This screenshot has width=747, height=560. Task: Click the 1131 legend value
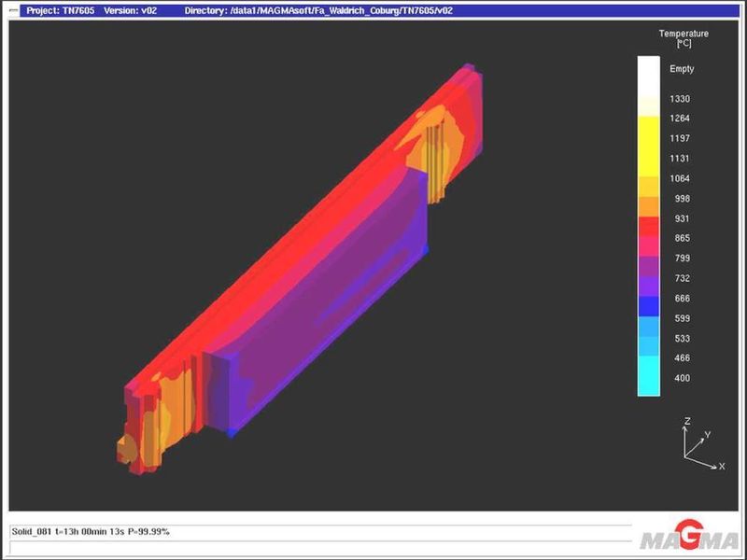[x=680, y=158]
